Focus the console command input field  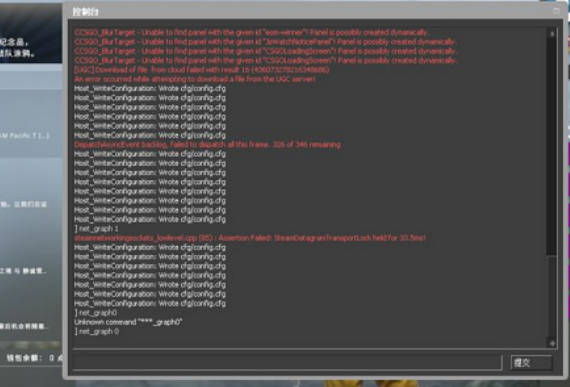point(287,362)
